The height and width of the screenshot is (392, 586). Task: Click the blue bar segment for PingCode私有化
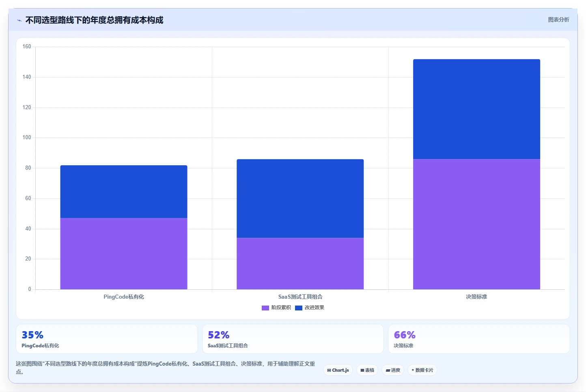(x=124, y=192)
